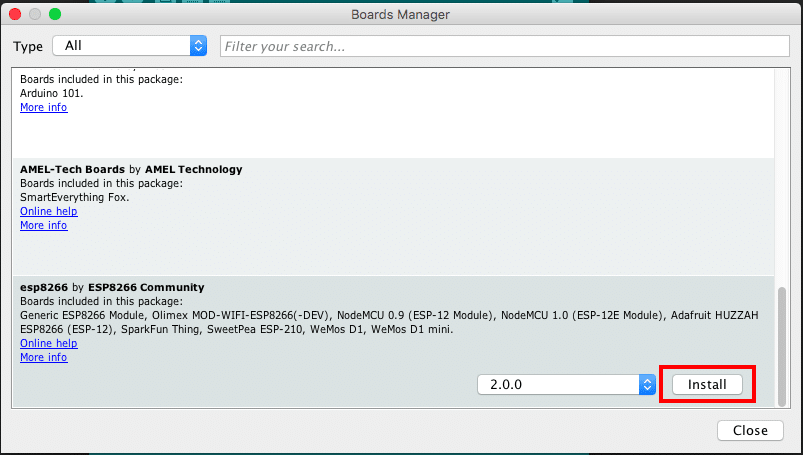Screen dimensions: 803x455
Task: Click the Boards Manager title bar
Action: coord(400,15)
